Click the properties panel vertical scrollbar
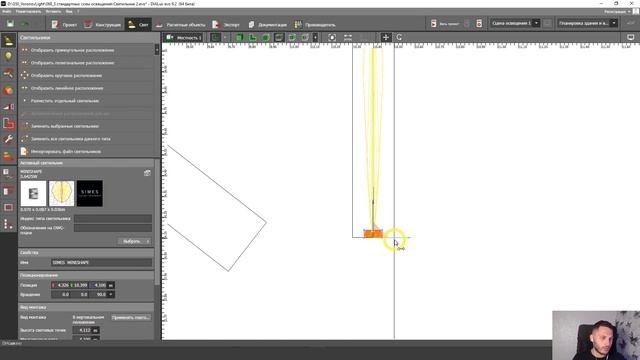Screen dimensions: 640x360 coord(157,222)
